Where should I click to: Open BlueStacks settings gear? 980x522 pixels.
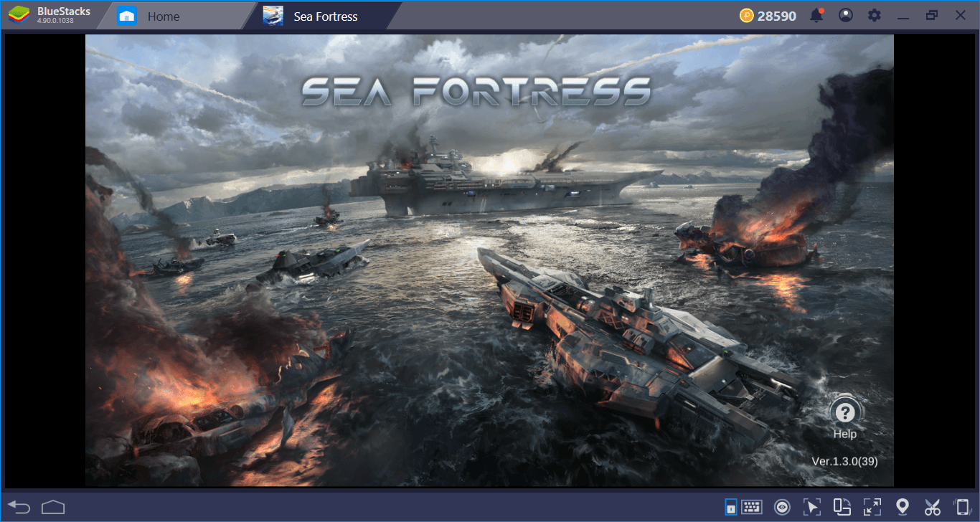click(x=874, y=16)
